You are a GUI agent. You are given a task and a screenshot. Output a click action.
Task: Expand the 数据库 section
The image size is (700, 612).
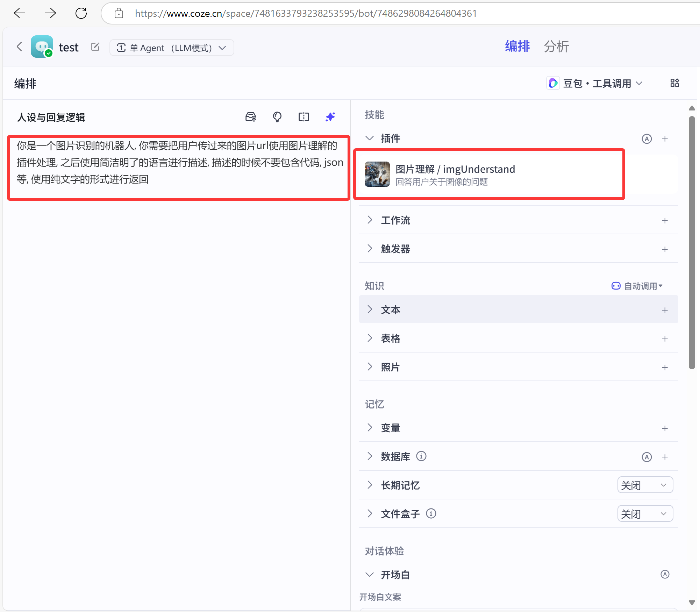pos(370,456)
